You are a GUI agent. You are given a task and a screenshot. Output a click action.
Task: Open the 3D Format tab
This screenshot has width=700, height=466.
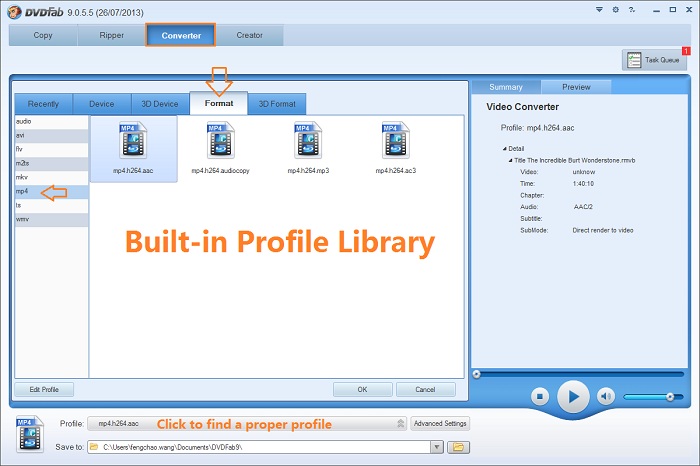[x=277, y=104]
